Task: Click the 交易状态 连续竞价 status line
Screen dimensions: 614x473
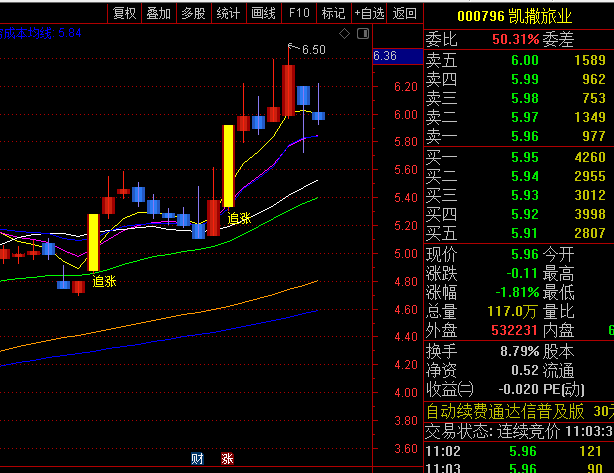Action: tap(519, 432)
